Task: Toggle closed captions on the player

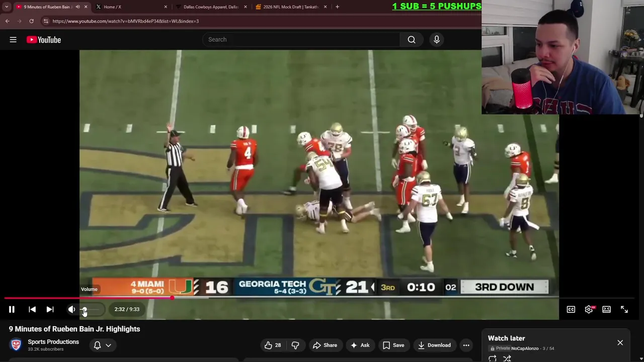Action: pyautogui.click(x=571, y=309)
